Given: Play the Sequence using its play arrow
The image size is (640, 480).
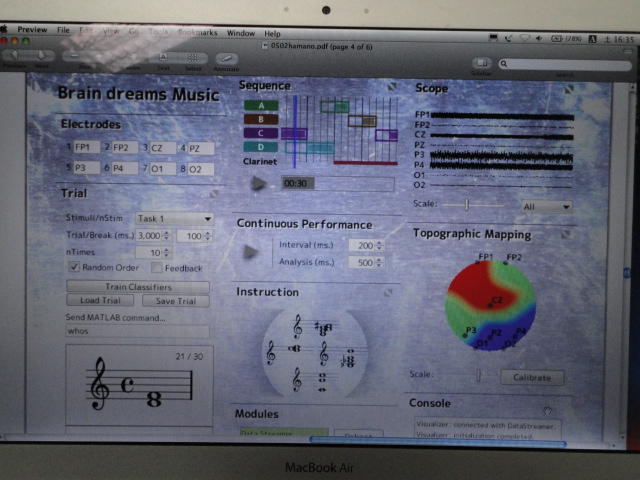Looking at the screenshot, I should click(x=259, y=183).
